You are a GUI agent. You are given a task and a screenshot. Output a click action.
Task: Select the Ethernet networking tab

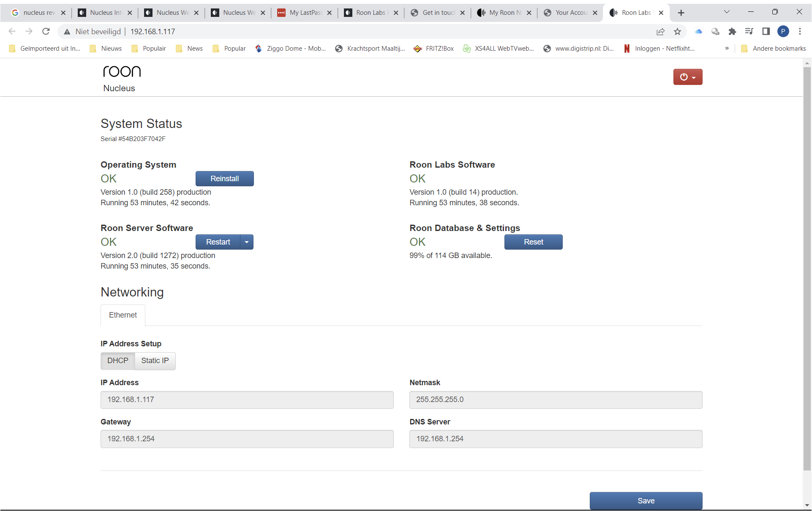coord(123,315)
